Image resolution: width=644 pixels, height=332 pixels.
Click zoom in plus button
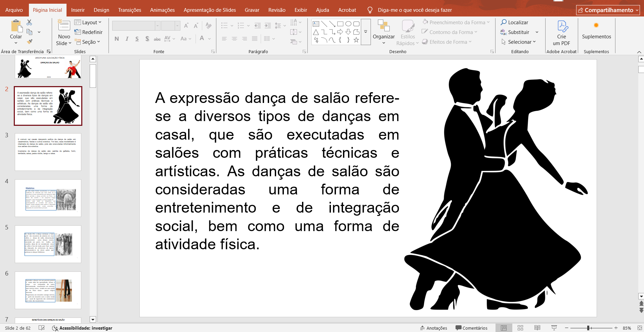pyautogui.click(x=616, y=328)
